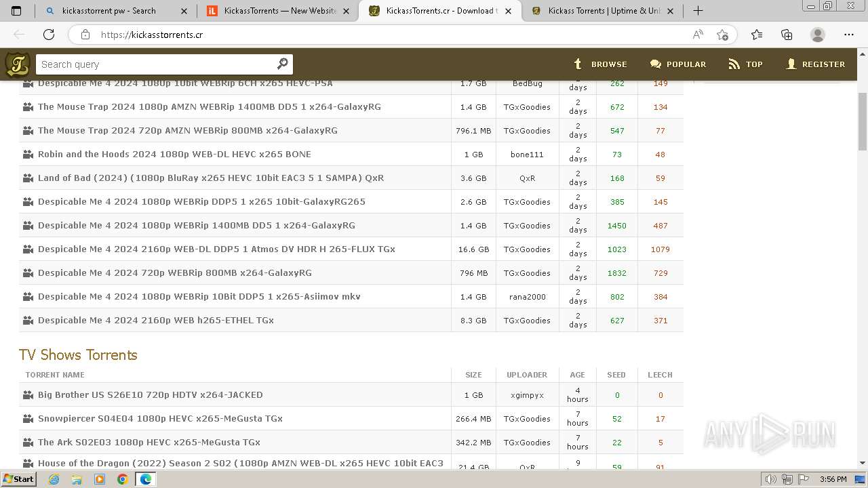Click the TV Shows Torrents heading
Screen dimensions: 868x488
click(78, 355)
